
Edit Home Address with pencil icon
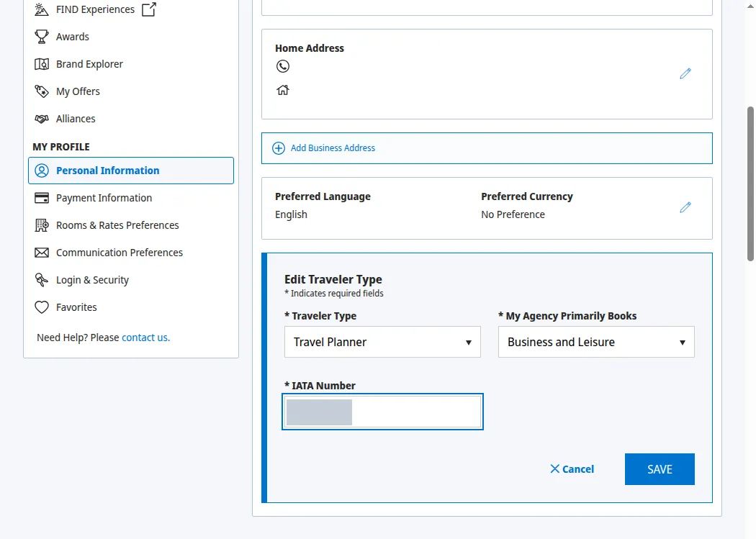coord(685,73)
